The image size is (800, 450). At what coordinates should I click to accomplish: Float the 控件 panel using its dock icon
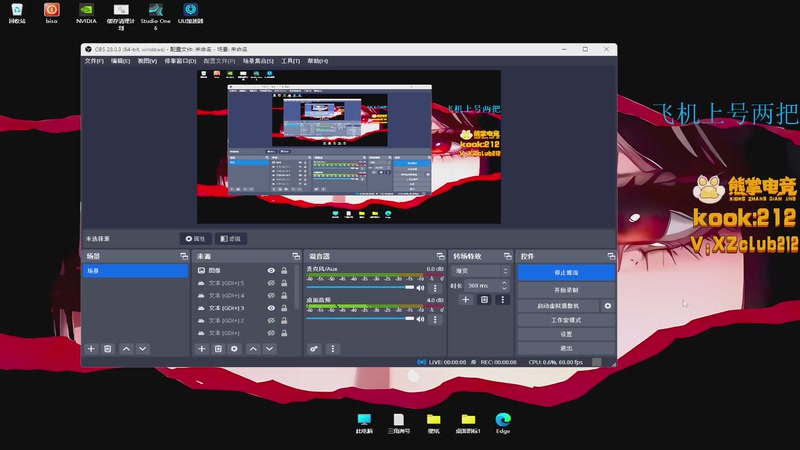611,256
